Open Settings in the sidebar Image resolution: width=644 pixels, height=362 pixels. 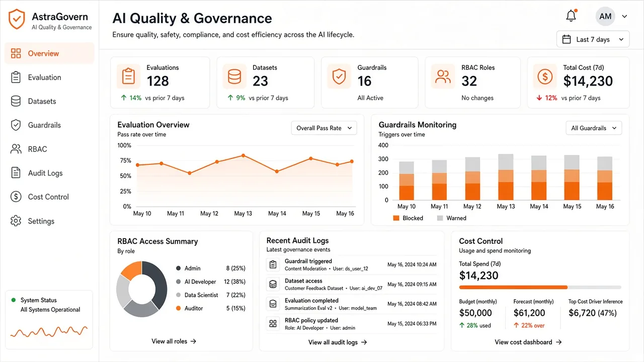point(49,221)
